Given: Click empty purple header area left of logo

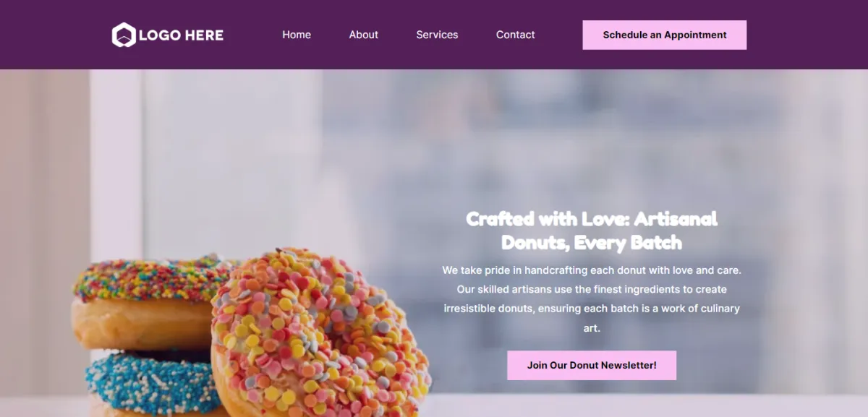Looking at the screenshot, I should pyautogui.click(x=54, y=35).
